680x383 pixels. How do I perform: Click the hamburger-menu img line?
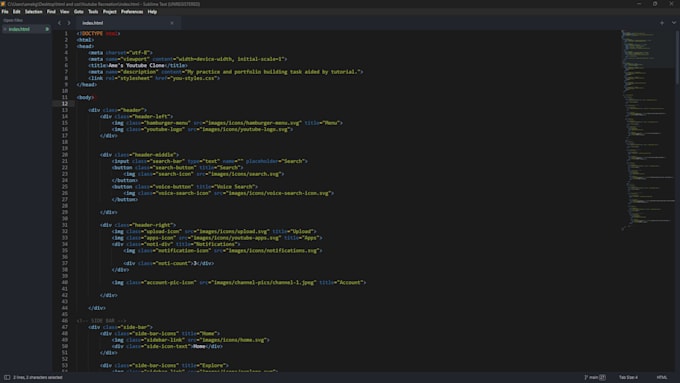tap(227, 123)
